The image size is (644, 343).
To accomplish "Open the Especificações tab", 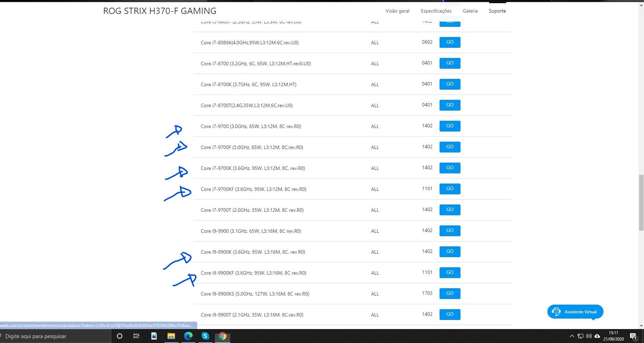I will pos(436,11).
